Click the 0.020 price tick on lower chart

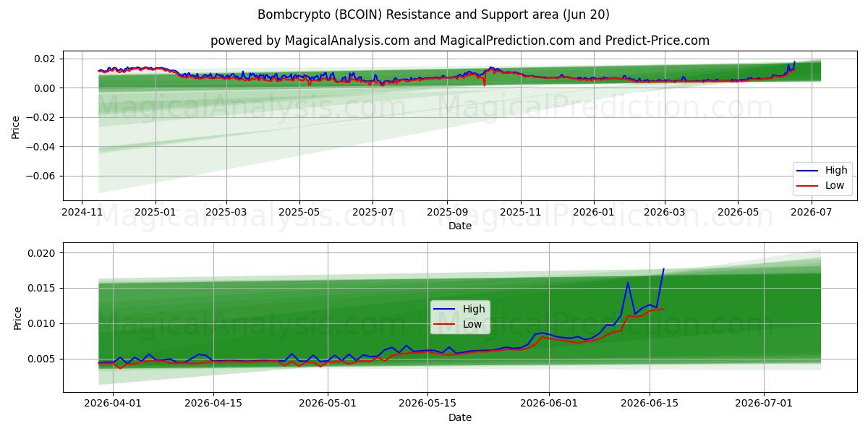click(x=43, y=253)
